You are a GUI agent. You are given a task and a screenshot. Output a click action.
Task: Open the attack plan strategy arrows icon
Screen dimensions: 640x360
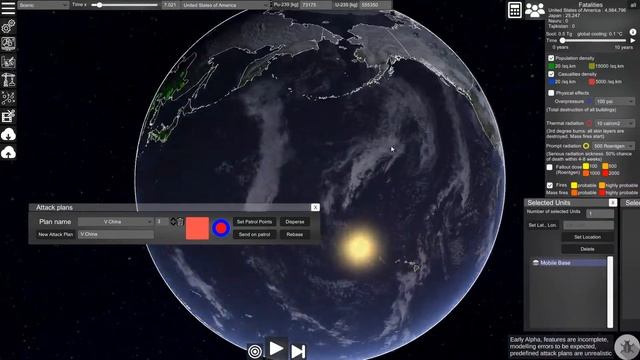coord(8,98)
